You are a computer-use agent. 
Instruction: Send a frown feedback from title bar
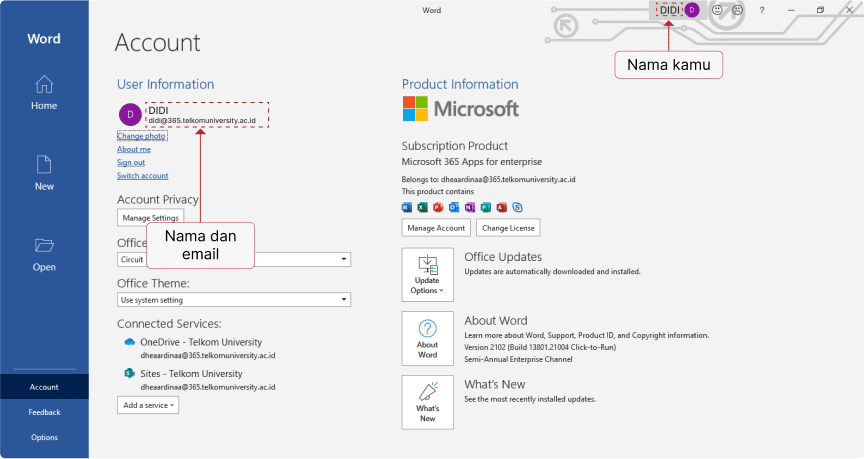click(x=738, y=10)
